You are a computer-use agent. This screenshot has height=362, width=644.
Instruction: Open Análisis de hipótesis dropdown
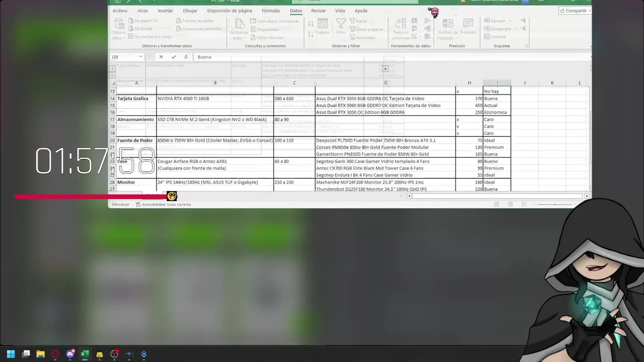pos(447,29)
